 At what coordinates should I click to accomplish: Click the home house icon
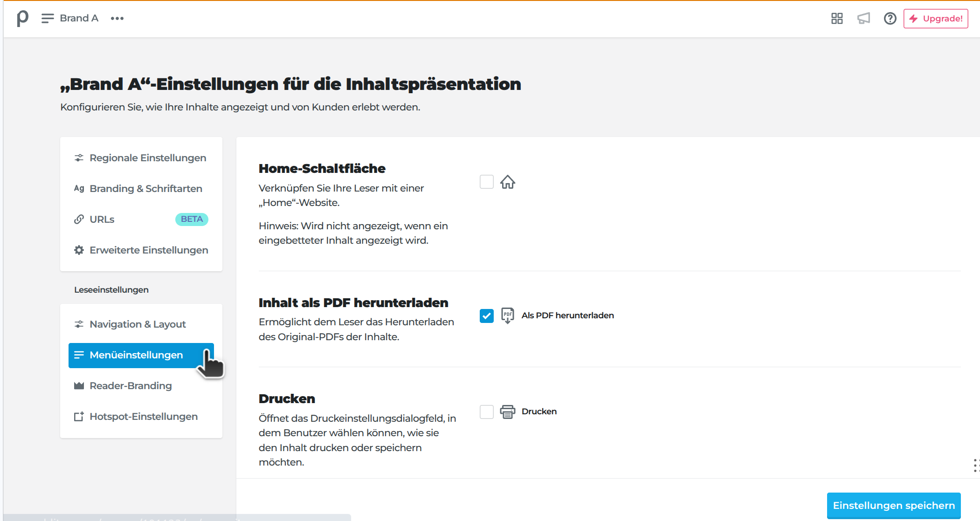tap(508, 182)
